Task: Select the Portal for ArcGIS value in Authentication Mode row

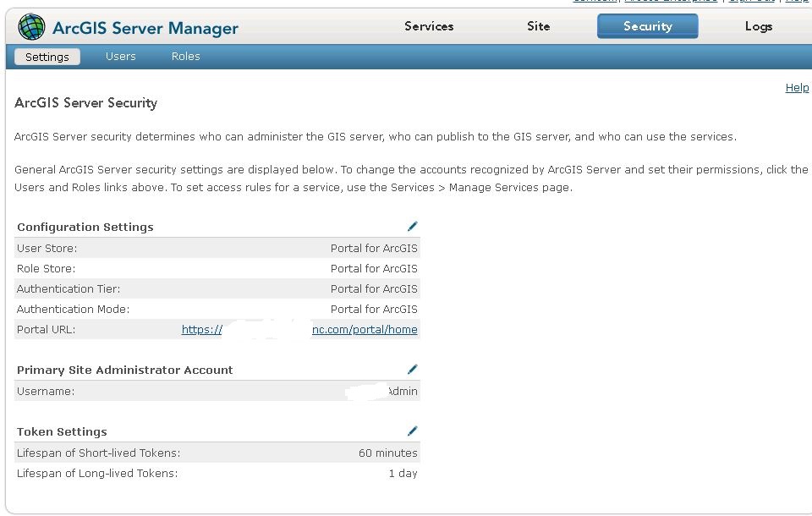Action: click(374, 310)
